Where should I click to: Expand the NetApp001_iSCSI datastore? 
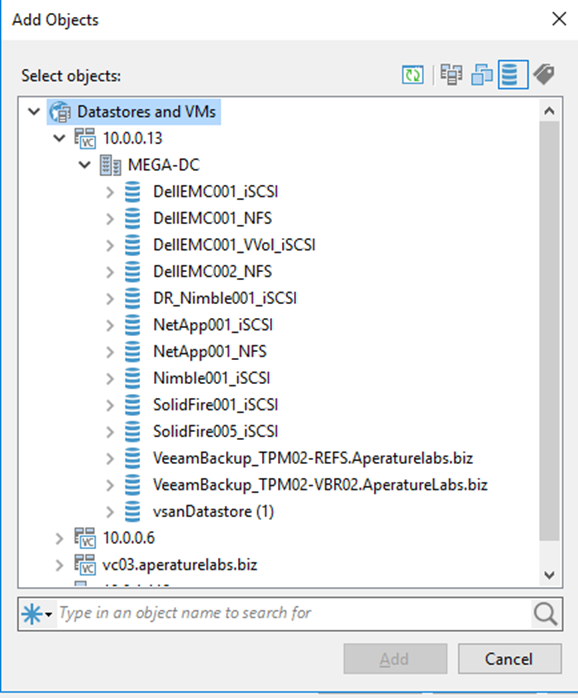tap(110, 325)
